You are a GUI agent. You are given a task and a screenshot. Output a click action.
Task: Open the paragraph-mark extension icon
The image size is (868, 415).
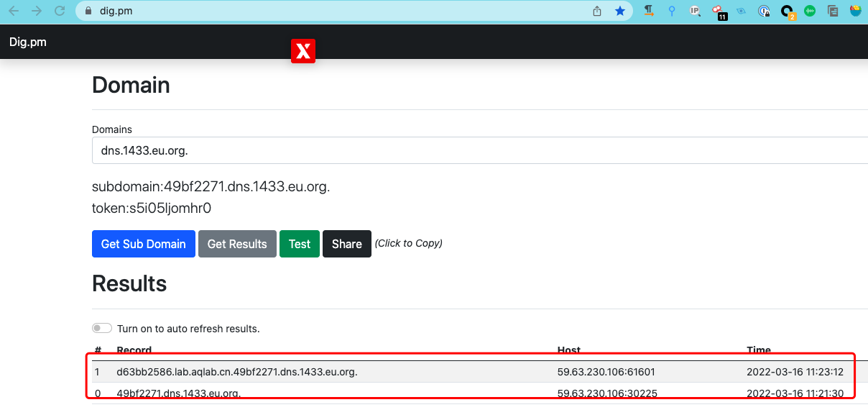coord(649,11)
